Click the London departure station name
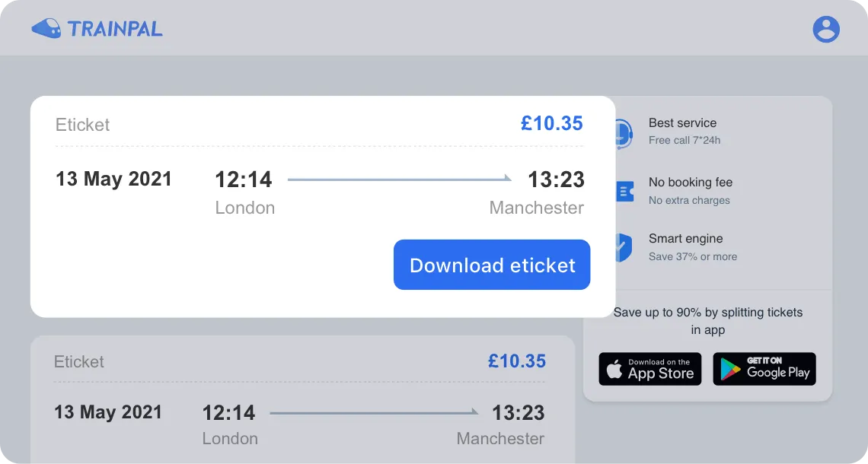Viewport: 868px width, 464px height. pyautogui.click(x=244, y=207)
